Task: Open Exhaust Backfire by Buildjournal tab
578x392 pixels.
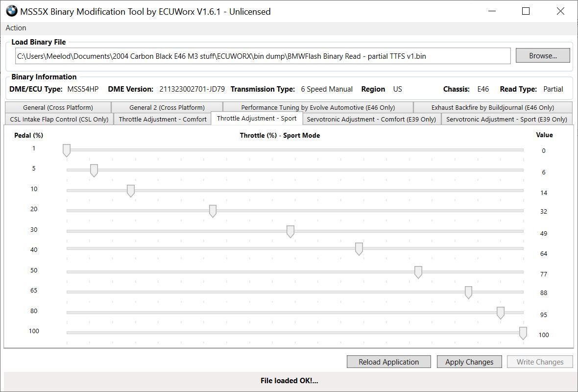Action: coord(492,107)
